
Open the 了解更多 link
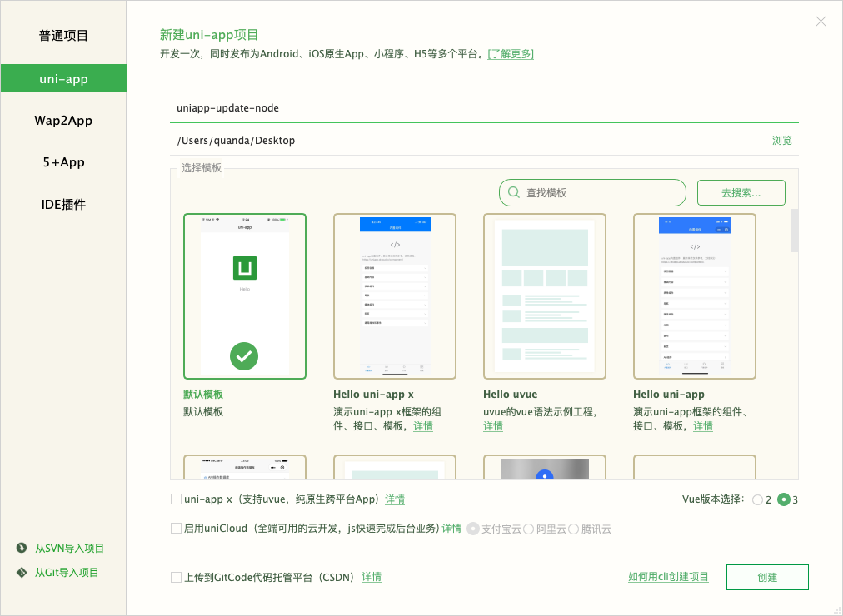click(x=511, y=54)
